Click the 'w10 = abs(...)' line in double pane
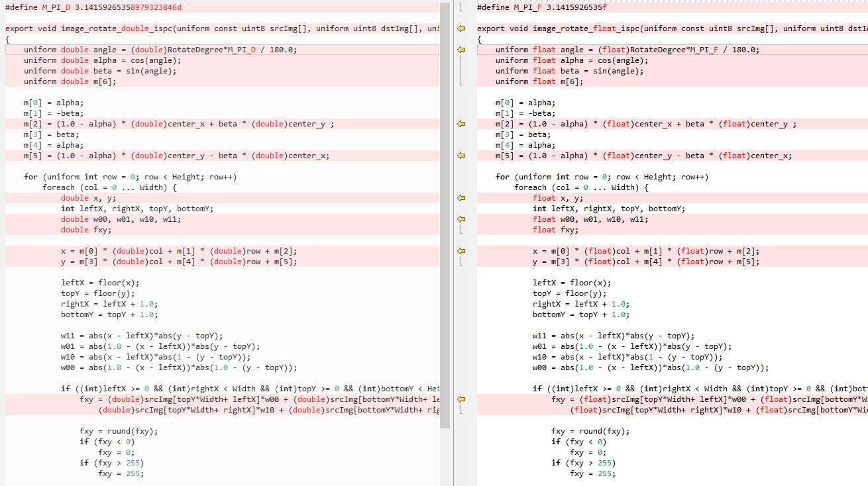The height and width of the screenshot is (486, 868). point(156,357)
